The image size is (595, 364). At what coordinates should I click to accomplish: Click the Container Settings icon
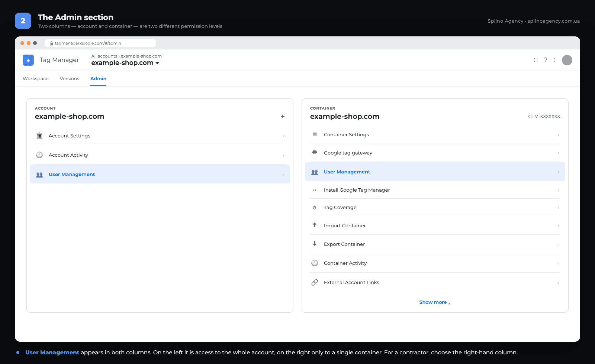(315, 134)
